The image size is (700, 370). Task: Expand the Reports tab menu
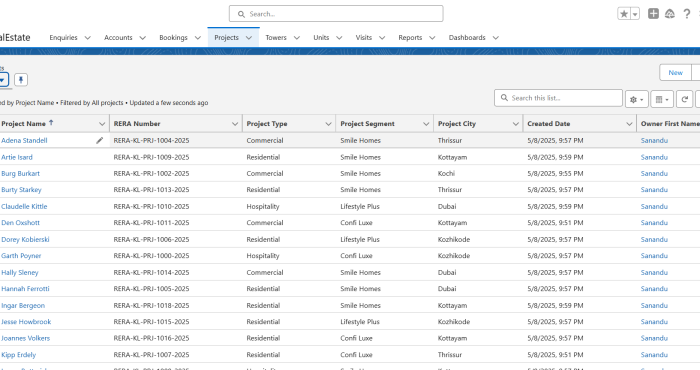[x=432, y=38]
